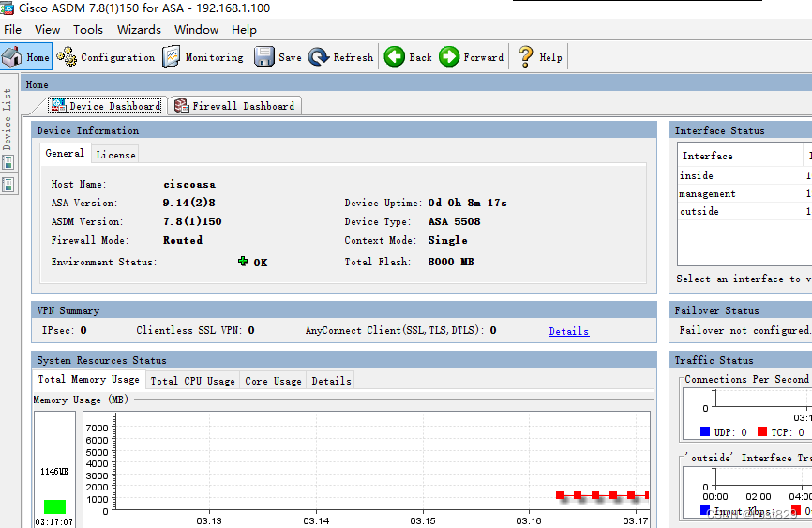Click the green memory usage bar

pos(55,506)
